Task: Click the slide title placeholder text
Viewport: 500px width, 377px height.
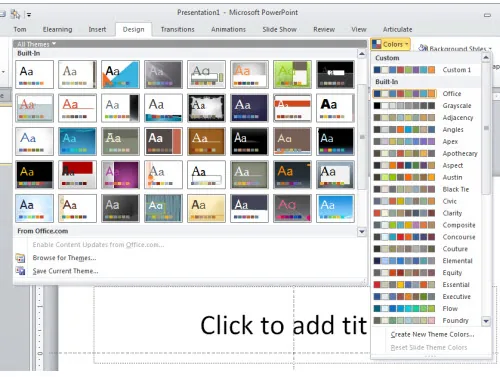Action: point(283,325)
